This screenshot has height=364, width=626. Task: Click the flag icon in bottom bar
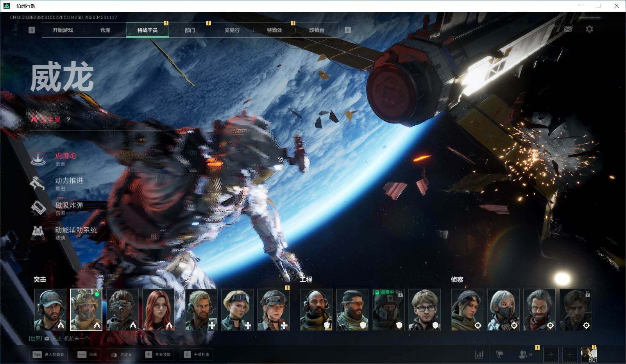click(499, 354)
